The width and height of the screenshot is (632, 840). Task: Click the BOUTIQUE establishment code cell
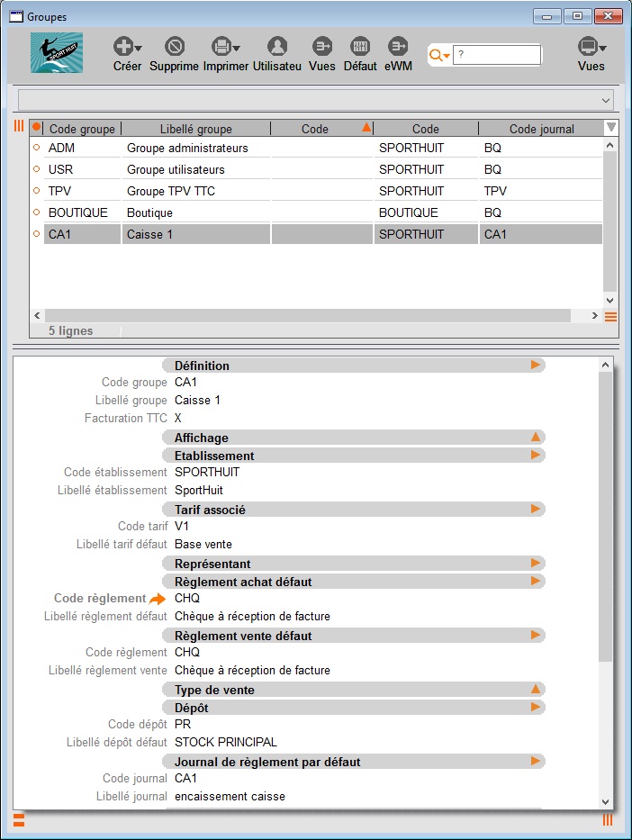coord(426,212)
